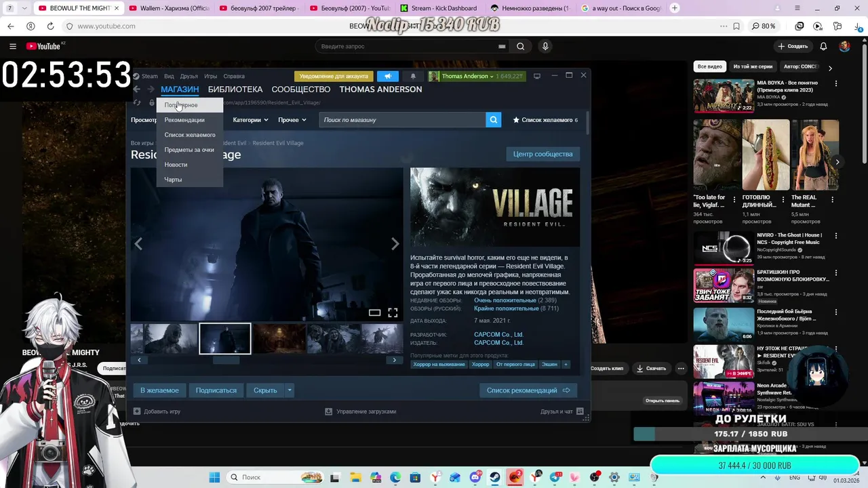Click the Список рекомендаций button

click(x=528, y=390)
